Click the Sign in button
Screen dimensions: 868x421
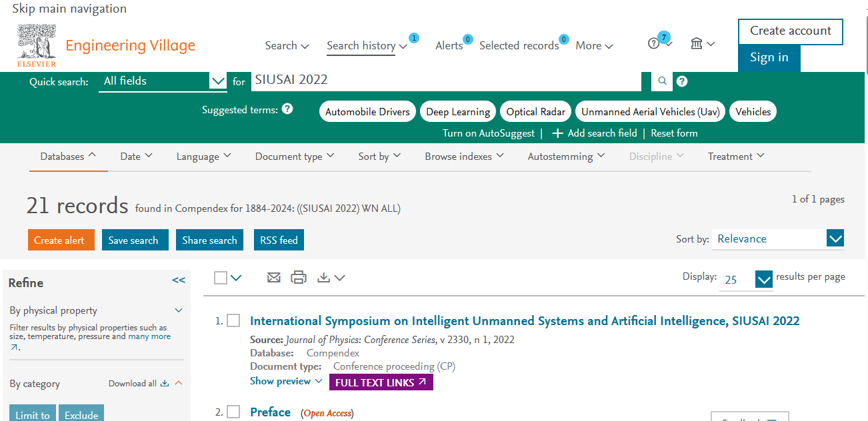(769, 58)
